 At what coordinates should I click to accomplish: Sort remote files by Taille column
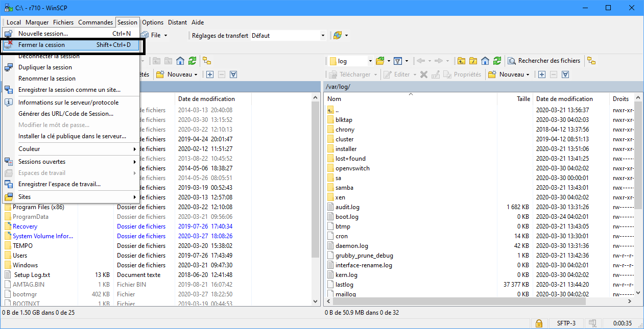coord(523,99)
